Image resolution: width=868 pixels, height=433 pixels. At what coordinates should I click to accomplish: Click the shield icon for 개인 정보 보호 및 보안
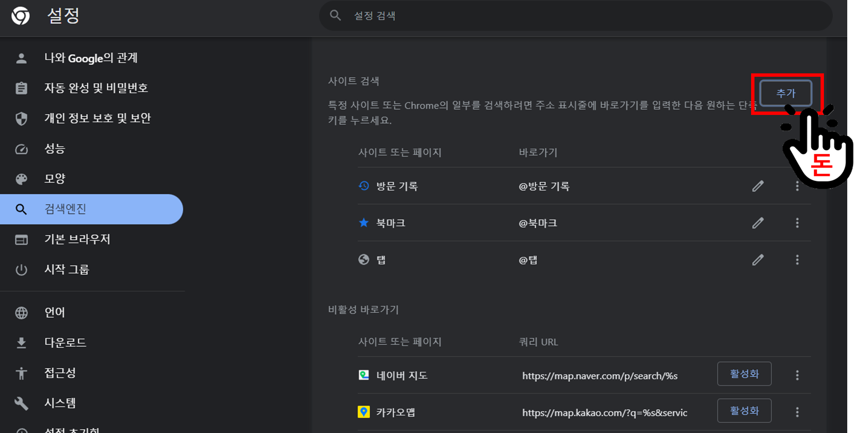coord(21,118)
